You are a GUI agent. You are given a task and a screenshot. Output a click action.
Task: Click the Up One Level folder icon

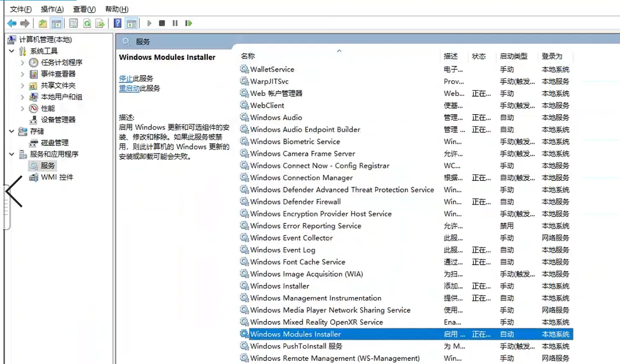click(x=43, y=23)
